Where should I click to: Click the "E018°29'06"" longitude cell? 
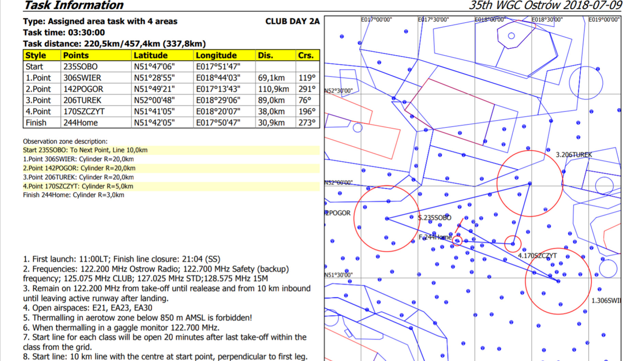click(218, 100)
